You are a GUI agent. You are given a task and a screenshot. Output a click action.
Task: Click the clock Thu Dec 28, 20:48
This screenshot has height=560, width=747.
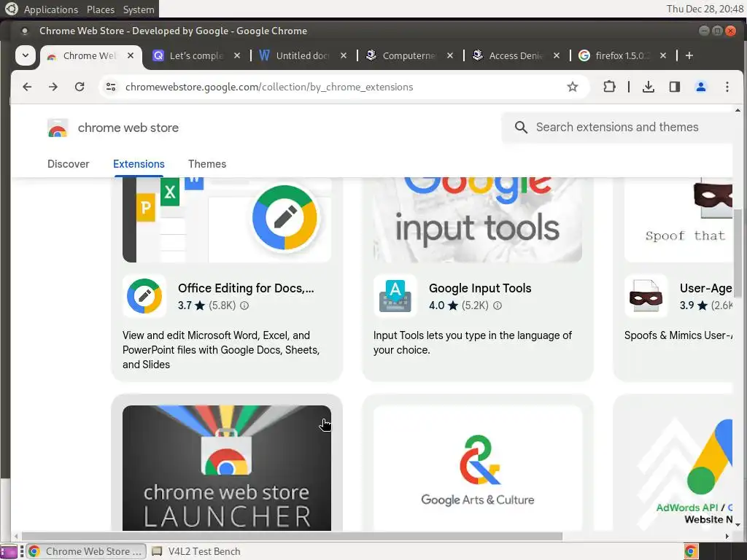(705, 9)
